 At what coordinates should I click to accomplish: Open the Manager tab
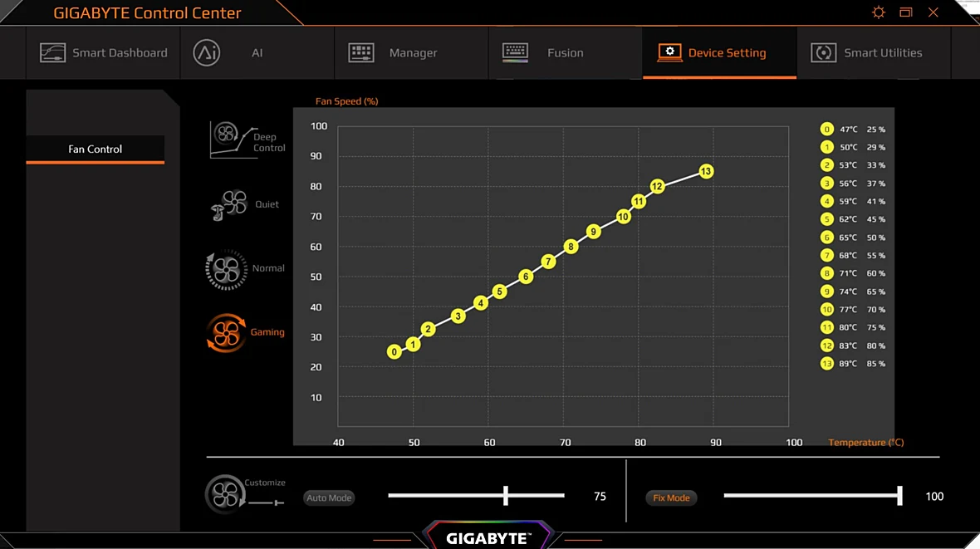pos(411,52)
